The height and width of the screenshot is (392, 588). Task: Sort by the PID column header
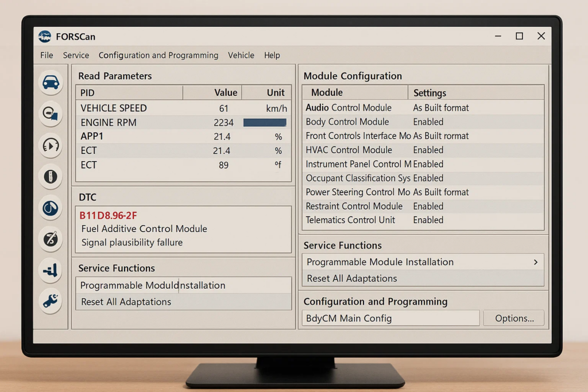point(129,92)
